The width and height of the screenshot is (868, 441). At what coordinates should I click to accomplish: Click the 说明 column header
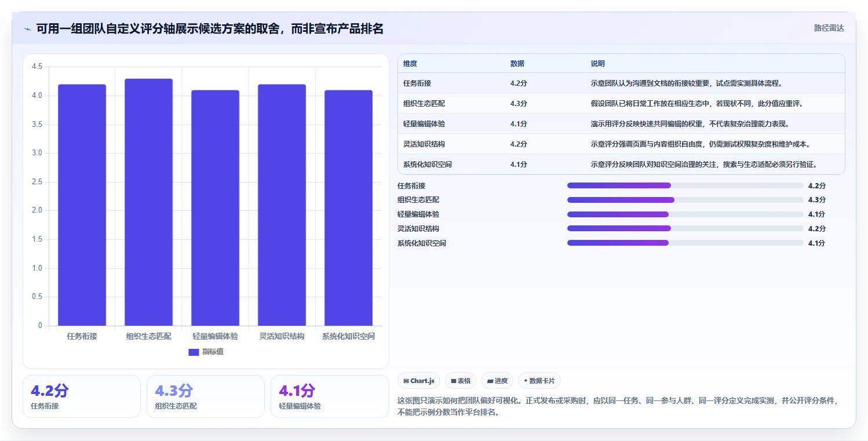[598, 63]
